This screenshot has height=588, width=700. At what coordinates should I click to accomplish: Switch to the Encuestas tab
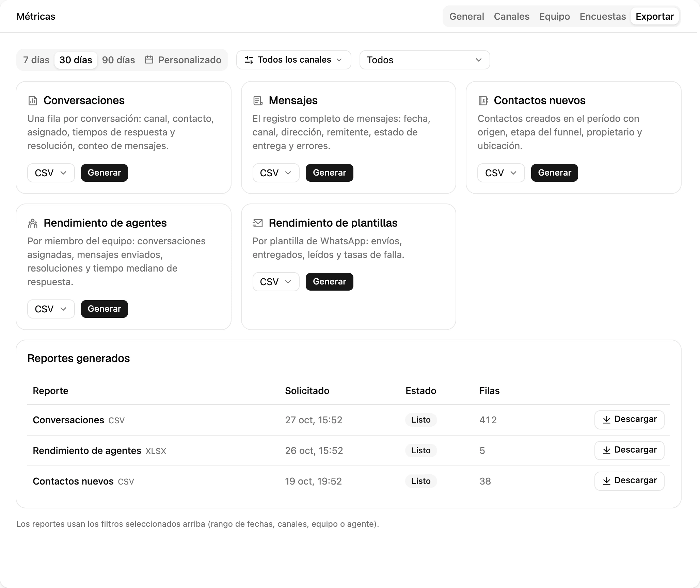point(603,16)
